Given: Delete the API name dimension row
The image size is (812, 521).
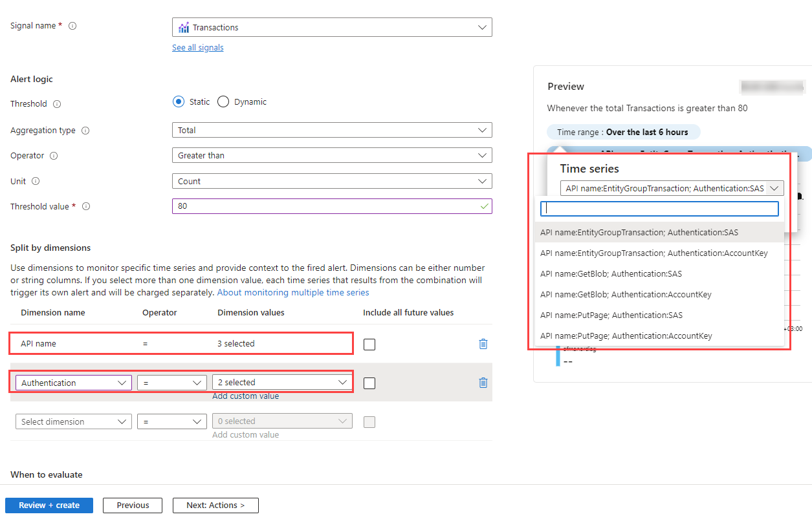Looking at the screenshot, I should 483,344.
